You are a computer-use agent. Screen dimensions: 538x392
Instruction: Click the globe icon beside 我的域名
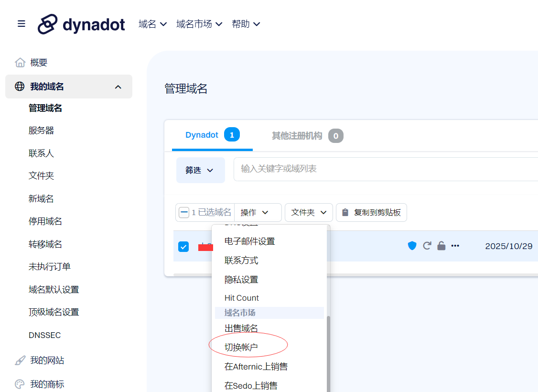coord(20,86)
